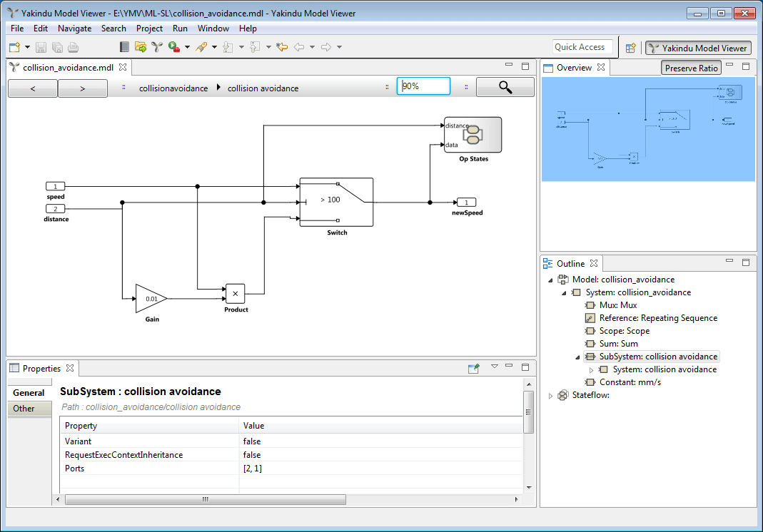Toggle Preserve Ratio in the Overview panel
Viewport: 763px width, 532px height.
[691, 67]
